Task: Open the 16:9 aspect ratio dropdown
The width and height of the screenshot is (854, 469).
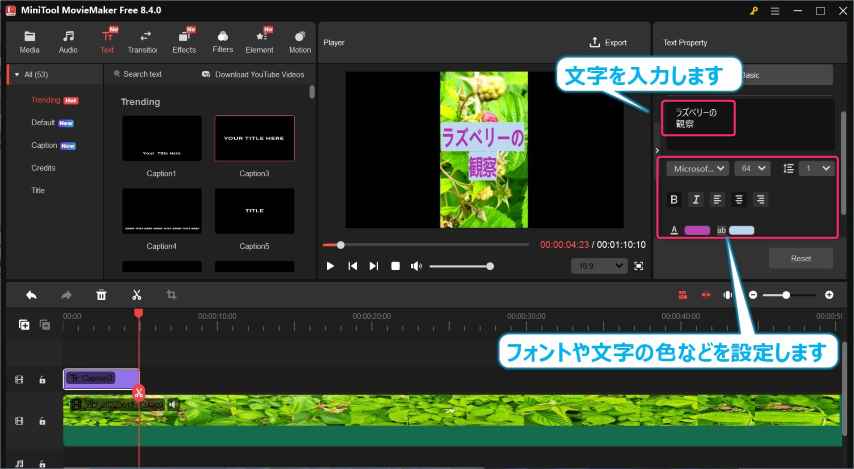Action: (x=599, y=266)
